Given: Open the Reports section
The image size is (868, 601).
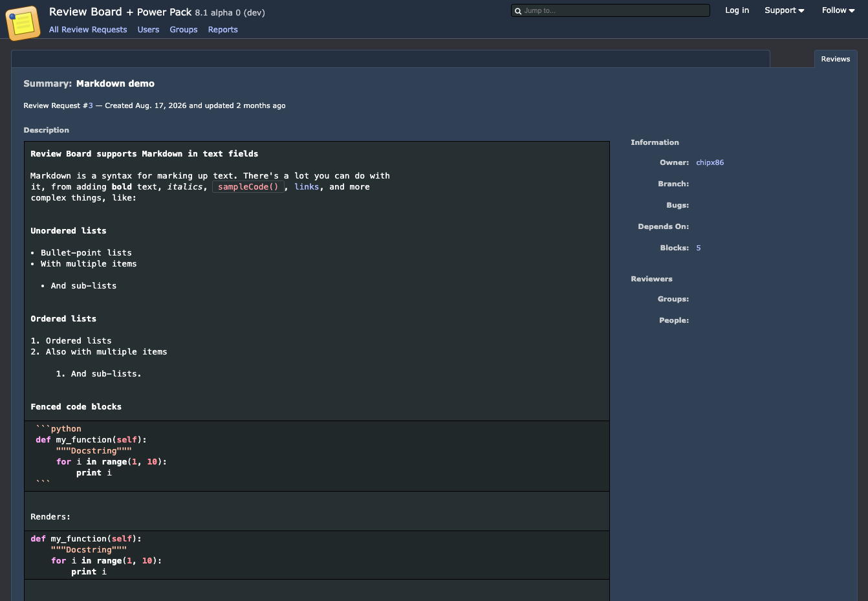Looking at the screenshot, I should [223, 30].
